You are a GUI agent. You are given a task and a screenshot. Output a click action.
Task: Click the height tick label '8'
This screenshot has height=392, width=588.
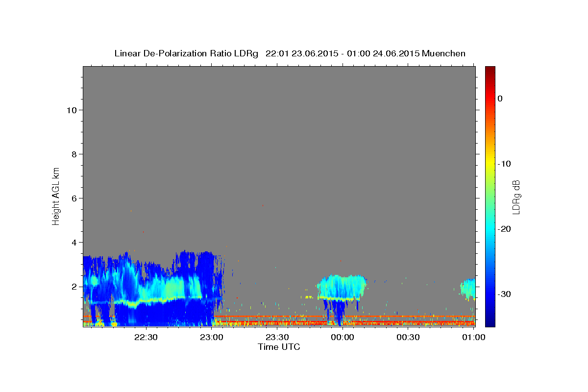point(74,154)
